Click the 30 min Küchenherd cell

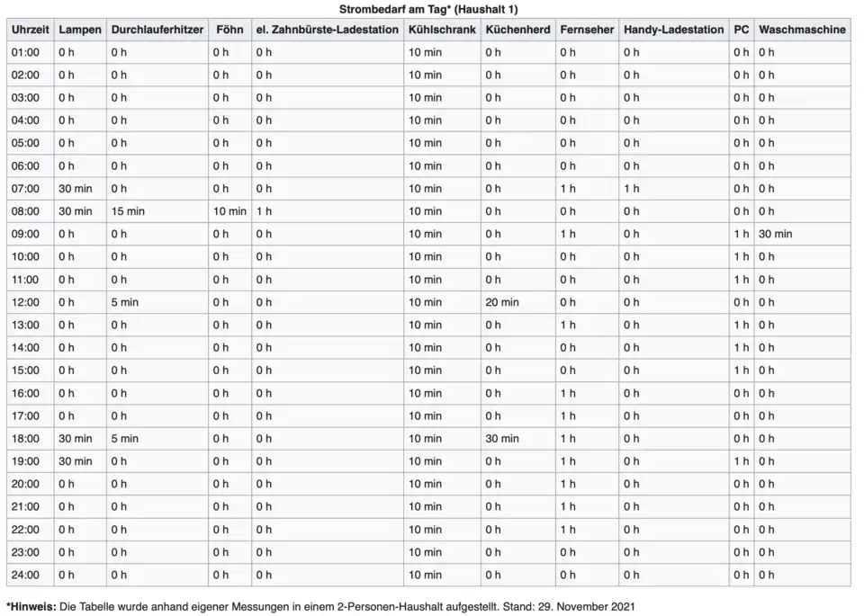[x=502, y=439]
